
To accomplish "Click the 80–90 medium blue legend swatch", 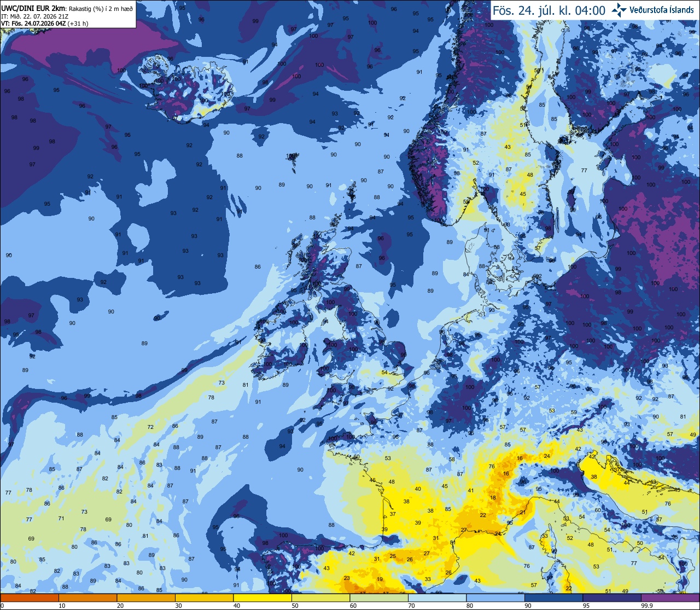I will click(x=495, y=597).
